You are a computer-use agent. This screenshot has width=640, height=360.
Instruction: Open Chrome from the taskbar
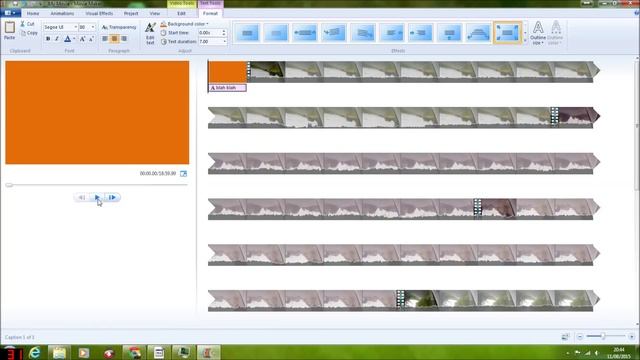134,353
